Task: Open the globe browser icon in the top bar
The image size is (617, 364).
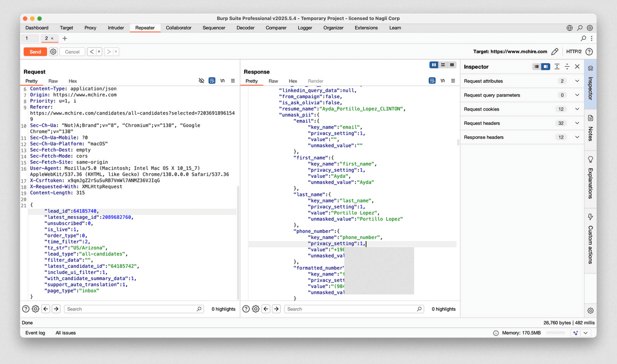Action: pos(570,28)
